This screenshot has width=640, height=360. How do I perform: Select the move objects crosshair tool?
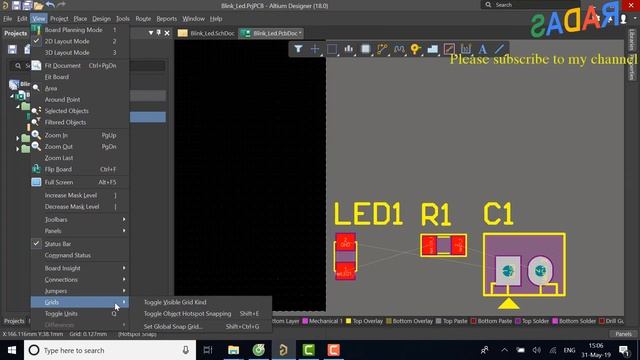tap(315, 49)
